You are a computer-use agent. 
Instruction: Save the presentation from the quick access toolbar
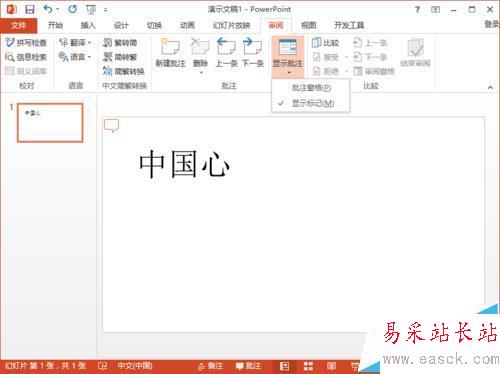30,9
